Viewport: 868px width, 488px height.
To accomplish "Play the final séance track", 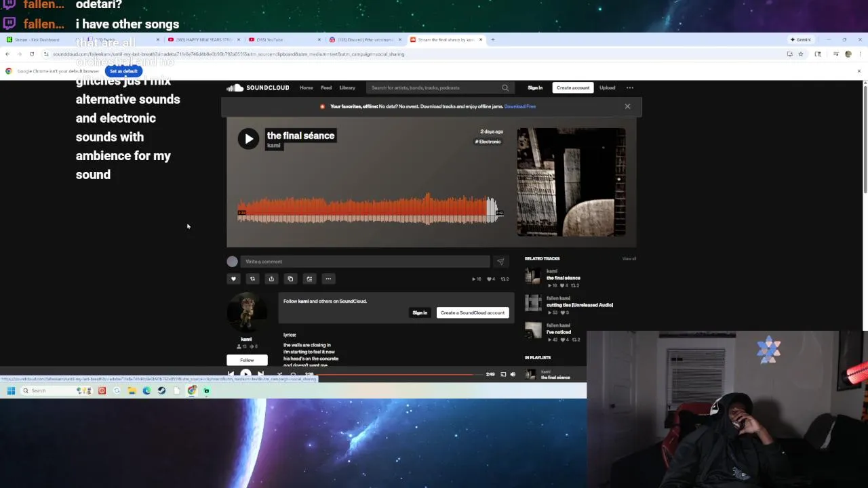I will coord(248,139).
